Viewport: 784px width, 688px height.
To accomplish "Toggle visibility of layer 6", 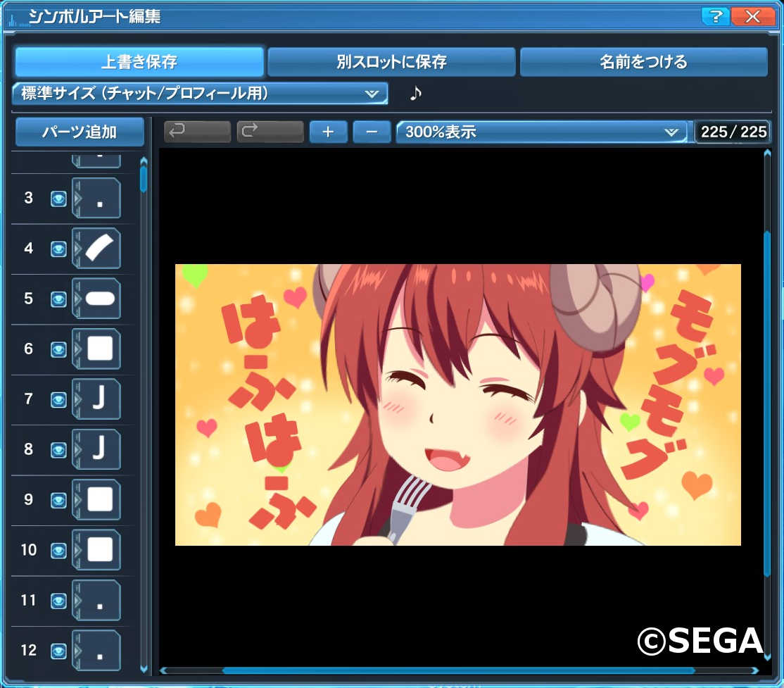I will pos(58,349).
